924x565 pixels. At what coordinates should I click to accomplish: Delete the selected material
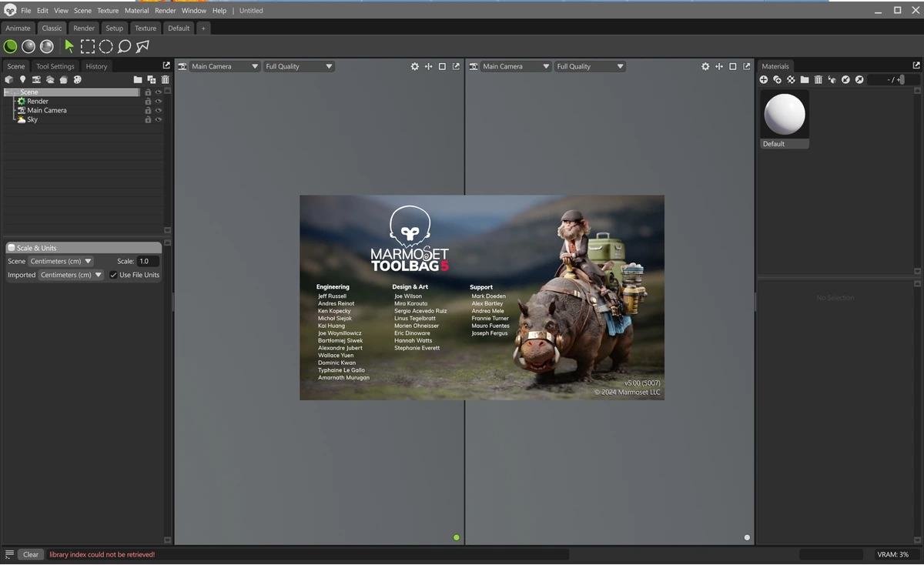coord(818,79)
